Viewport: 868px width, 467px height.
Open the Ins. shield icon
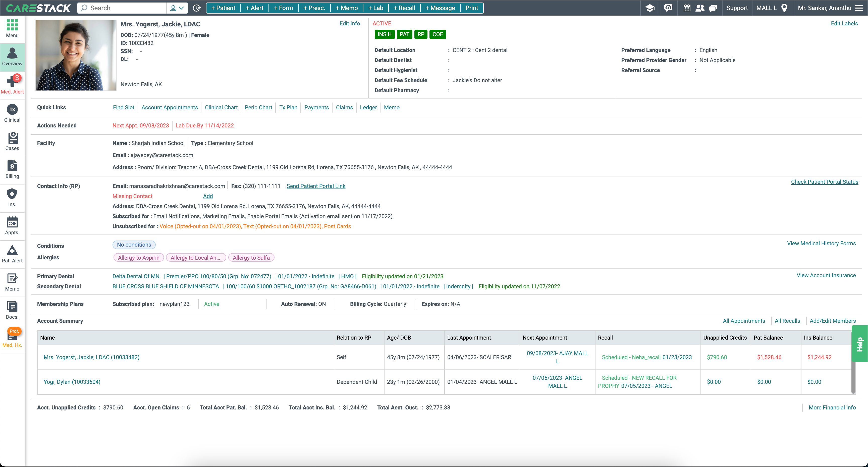[x=12, y=198]
